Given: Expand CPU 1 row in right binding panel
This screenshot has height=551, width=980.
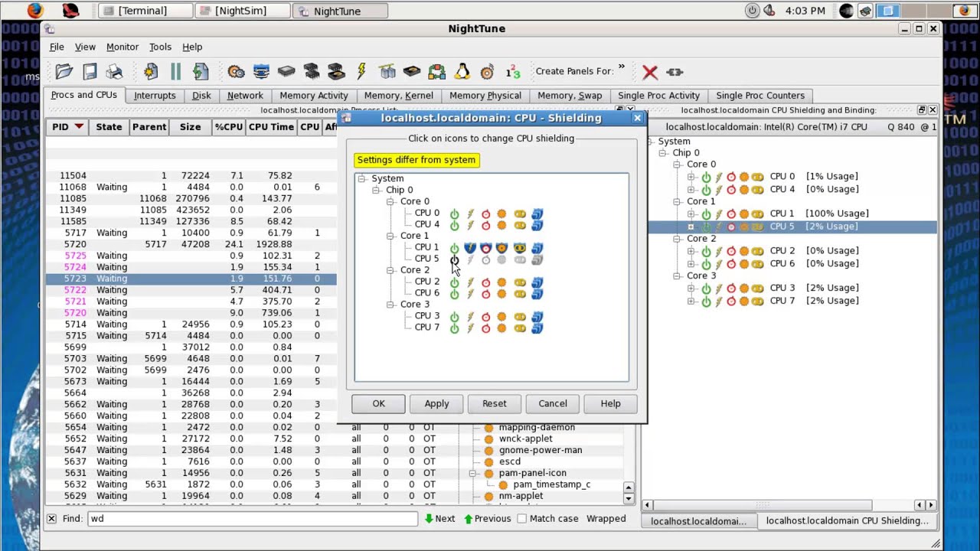Looking at the screenshot, I should point(691,214).
